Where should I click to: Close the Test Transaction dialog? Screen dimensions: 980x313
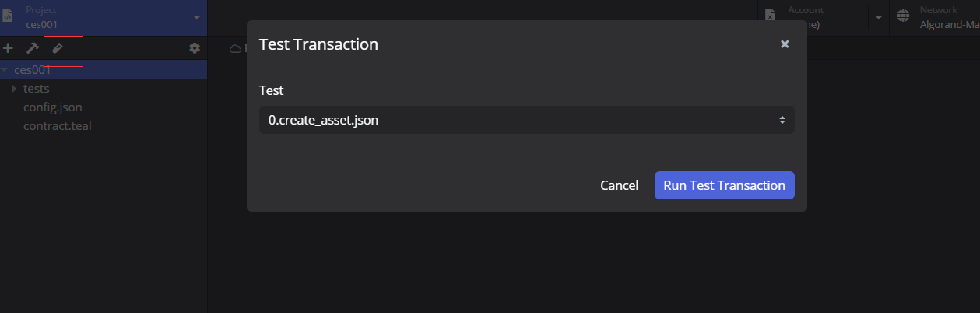pyautogui.click(x=785, y=44)
